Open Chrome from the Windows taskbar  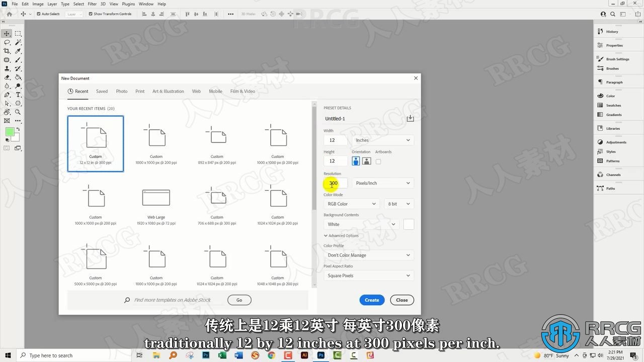272,355
